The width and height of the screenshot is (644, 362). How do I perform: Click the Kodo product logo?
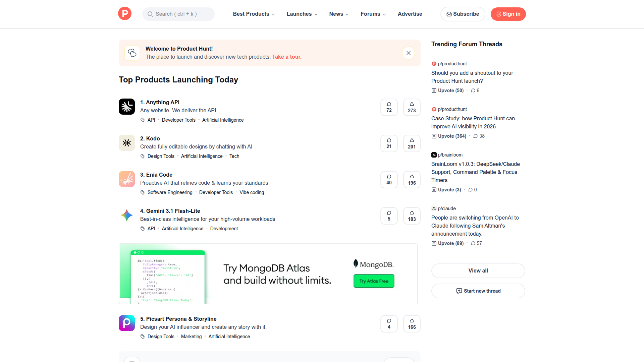[126, 142]
